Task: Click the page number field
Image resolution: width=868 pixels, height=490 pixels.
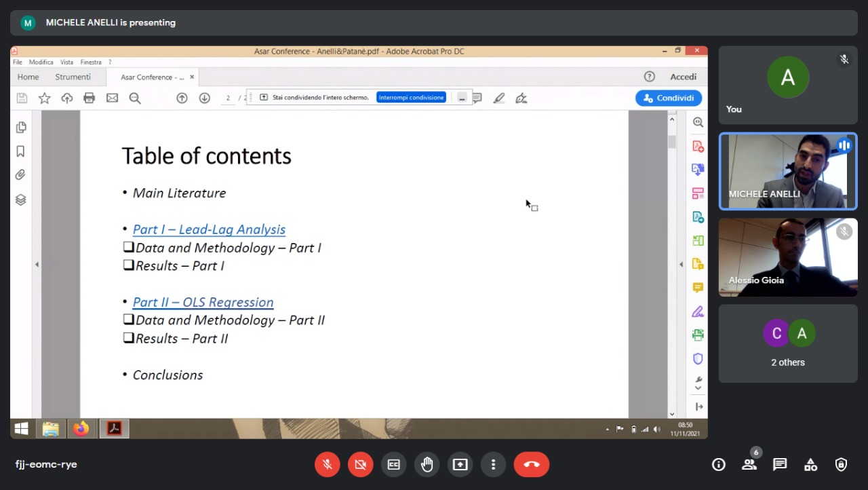Action: pos(228,98)
